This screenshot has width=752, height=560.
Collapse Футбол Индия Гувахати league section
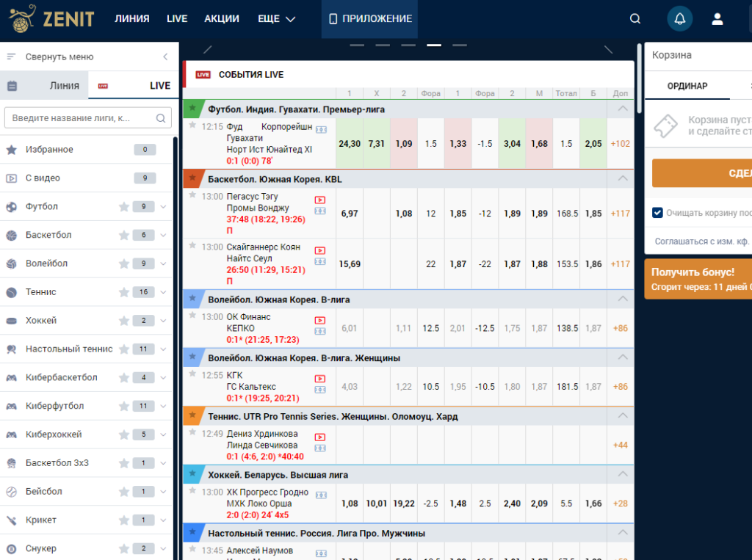pos(623,109)
